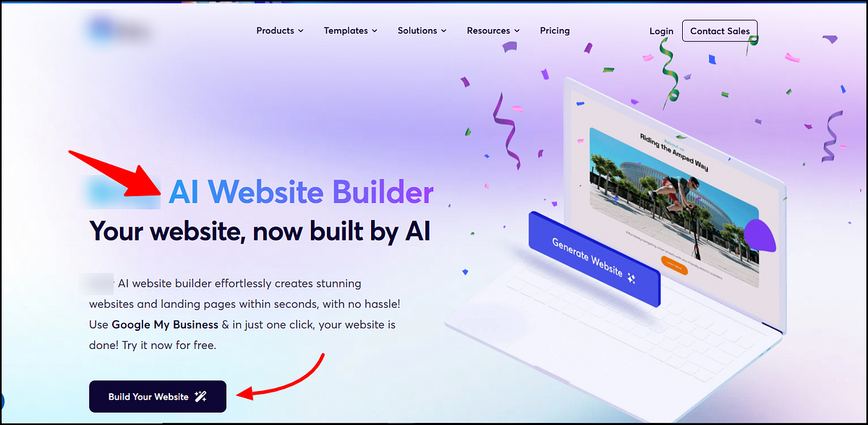Screen dimensions: 868x425
Task: Click the Build Your Website button
Action: point(158,396)
